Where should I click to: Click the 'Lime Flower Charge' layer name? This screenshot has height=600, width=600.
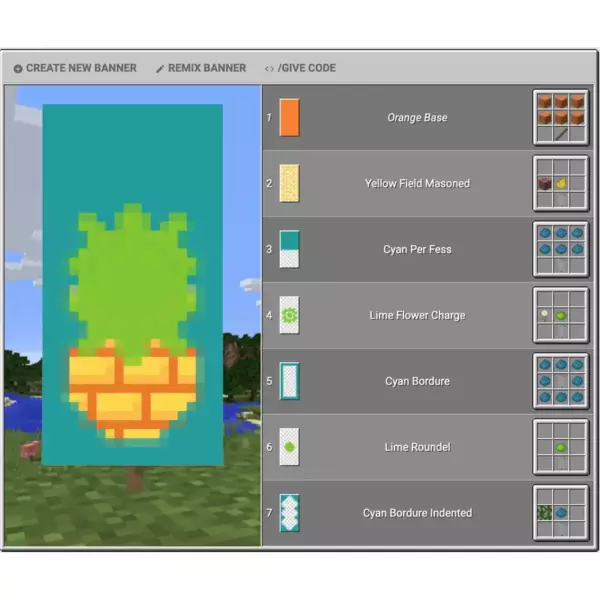coord(417,315)
